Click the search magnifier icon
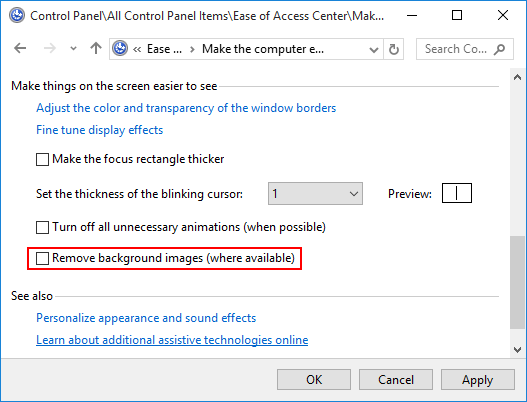 click(x=500, y=49)
